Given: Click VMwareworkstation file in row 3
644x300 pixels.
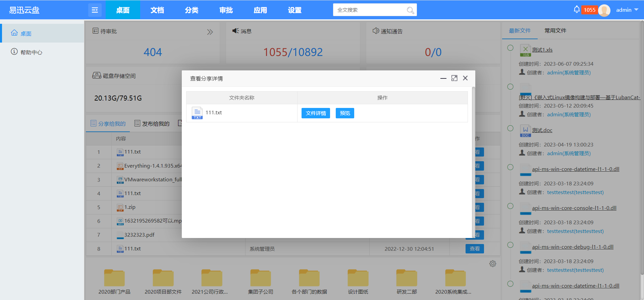Looking at the screenshot, I should point(153,180).
